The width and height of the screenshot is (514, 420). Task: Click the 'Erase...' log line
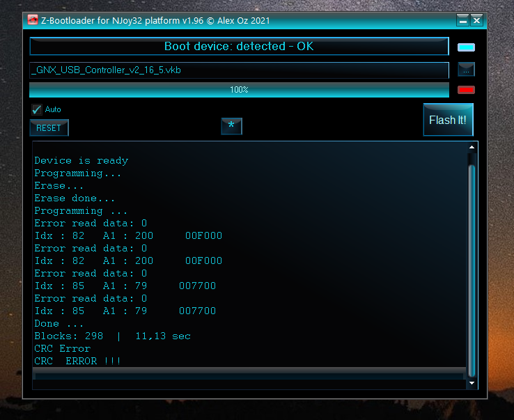(59, 186)
